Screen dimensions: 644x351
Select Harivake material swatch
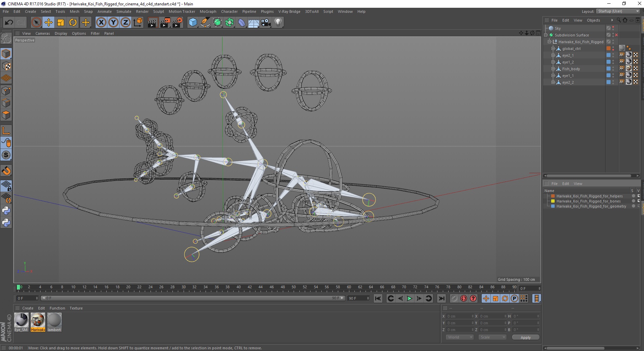tap(38, 322)
